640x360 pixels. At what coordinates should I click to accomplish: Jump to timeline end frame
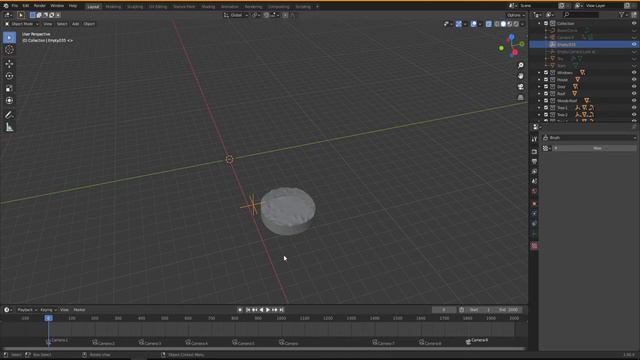pyautogui.click(x=281, y=310)
